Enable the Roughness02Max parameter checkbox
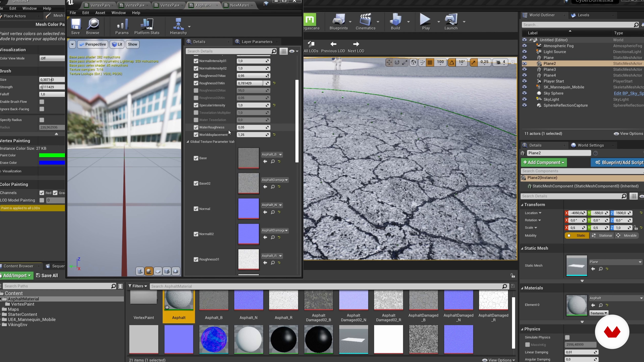Viewport: 644px width, 362px height. pos(196,90)
